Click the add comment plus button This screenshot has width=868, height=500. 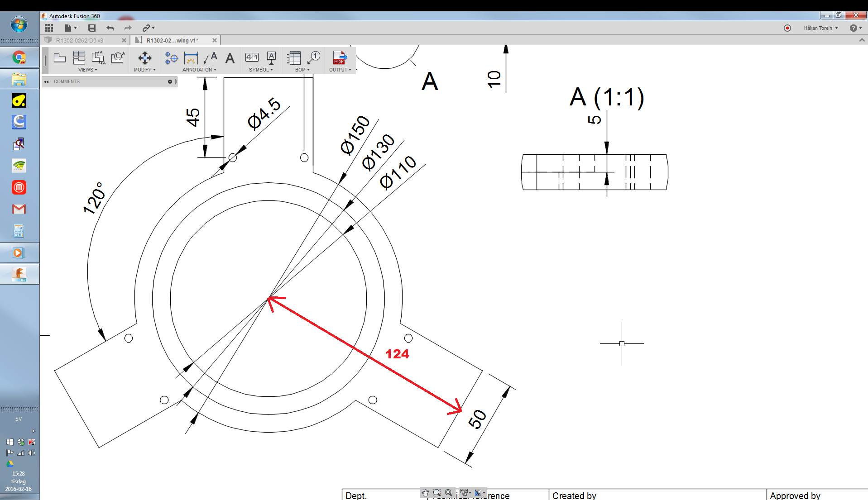170,82
